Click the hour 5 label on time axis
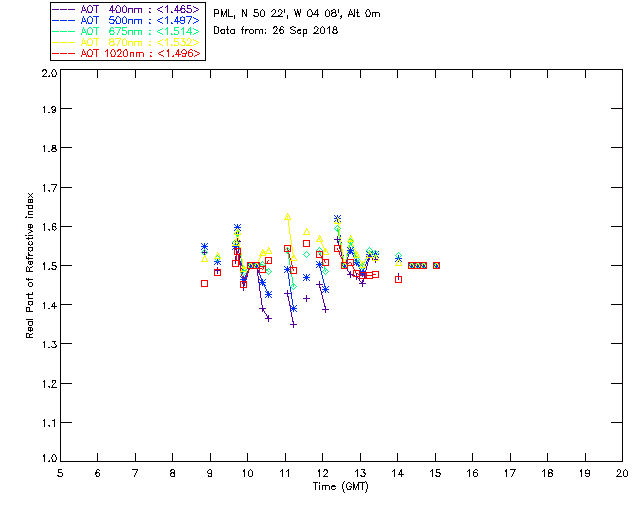This screenshot has height=512, width=640. click(x=60, y=473)
